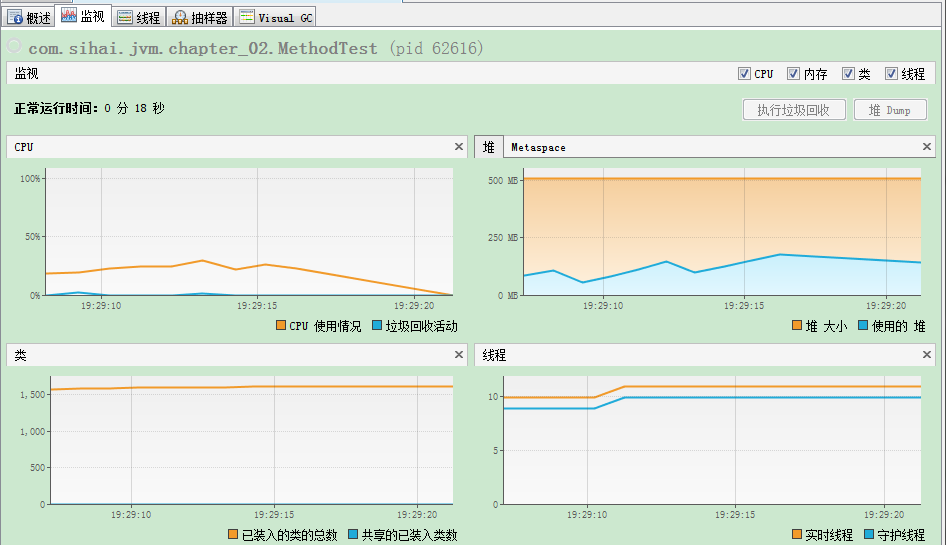Click the 已装入的类的总数 legend text

(290, 535)
